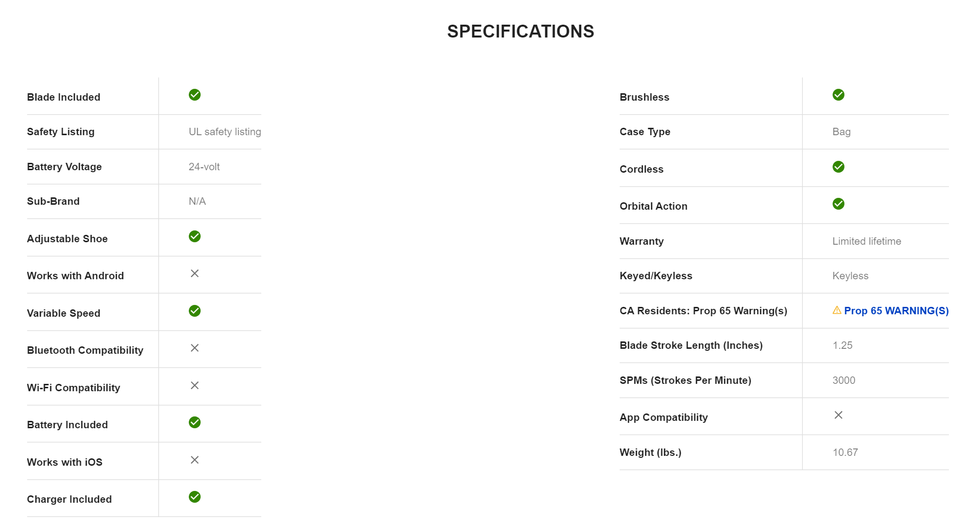The image size is (980, 521).
Task: Click the SPECIFICATIONS heading
Action: (521, 32)
